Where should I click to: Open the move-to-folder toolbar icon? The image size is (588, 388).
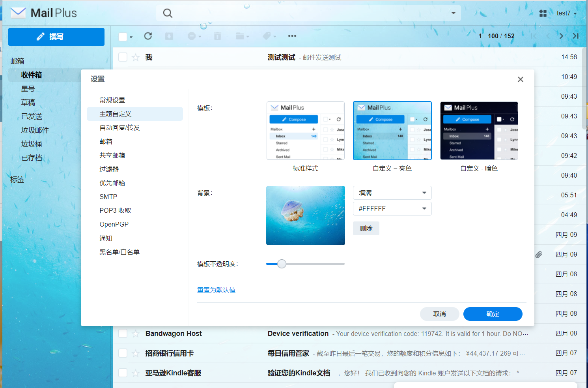point(242,36)
